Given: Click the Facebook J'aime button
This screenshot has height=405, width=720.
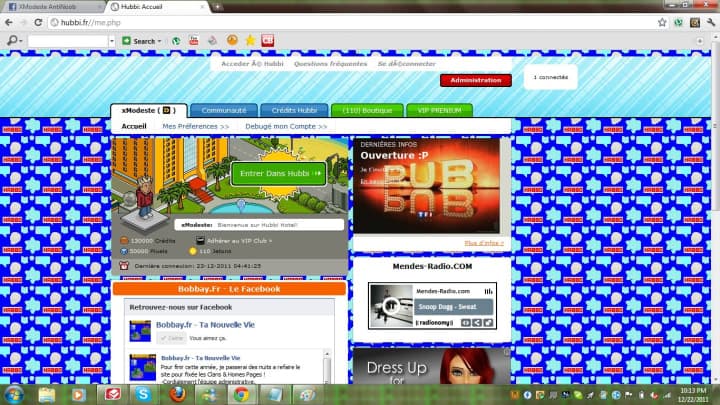Looking at the screenshot, I should coord(171,338).
